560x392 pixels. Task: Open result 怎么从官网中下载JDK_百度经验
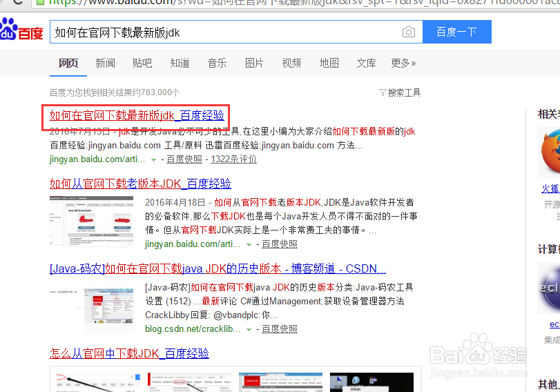coord(129,353)
